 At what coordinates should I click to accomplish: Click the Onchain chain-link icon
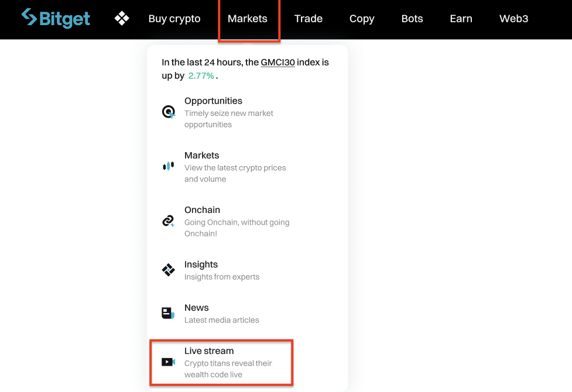point(168,221)
